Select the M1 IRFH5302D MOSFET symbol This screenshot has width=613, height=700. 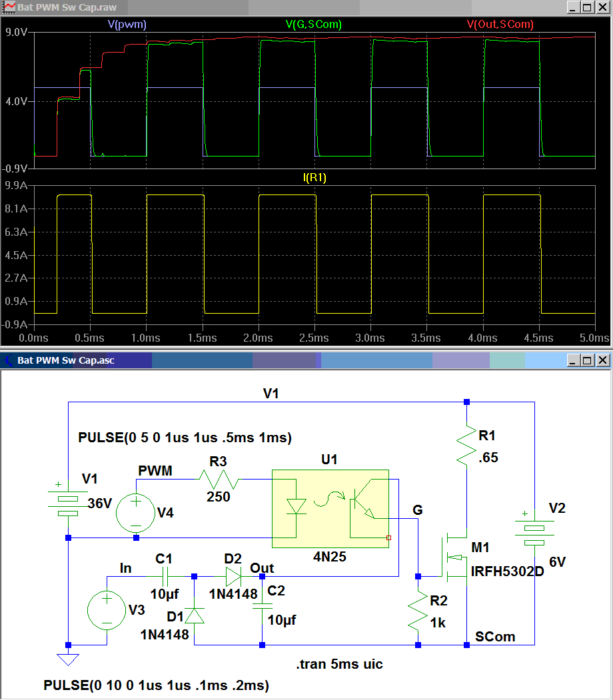tap(454, 557)
